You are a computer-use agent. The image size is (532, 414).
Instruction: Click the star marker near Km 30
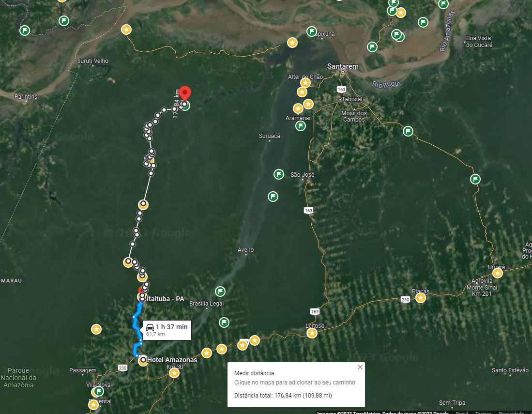(x=174, y=373)
